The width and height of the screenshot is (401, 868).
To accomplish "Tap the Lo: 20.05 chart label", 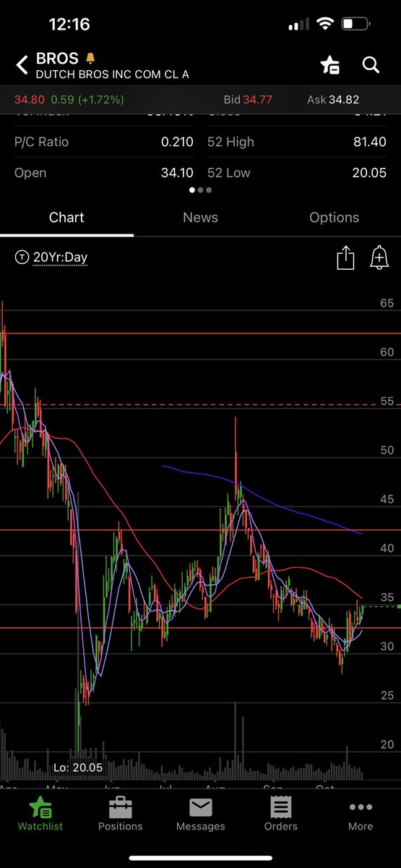I will tap(78, 767).
